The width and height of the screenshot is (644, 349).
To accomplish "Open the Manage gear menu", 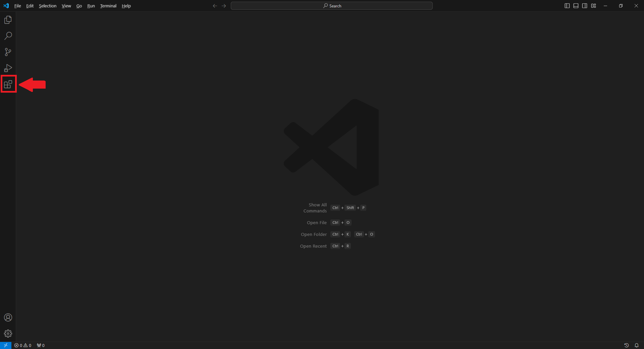I will tap(8, 334).
